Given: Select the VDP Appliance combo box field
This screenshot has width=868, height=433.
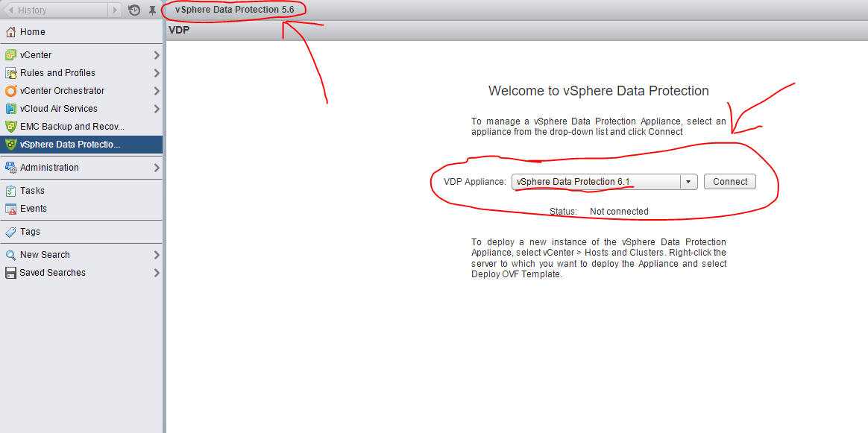Looking at the screenshot, I should 605,181.
